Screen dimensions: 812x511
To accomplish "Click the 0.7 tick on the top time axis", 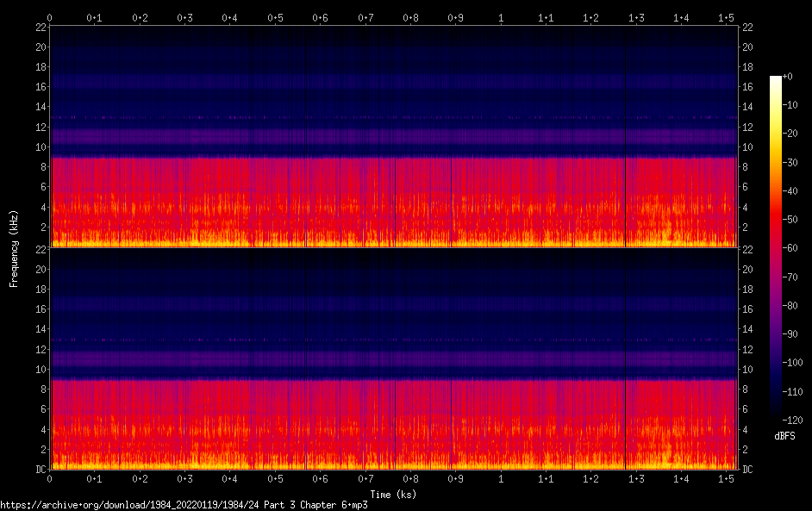I will click(365, 17).
